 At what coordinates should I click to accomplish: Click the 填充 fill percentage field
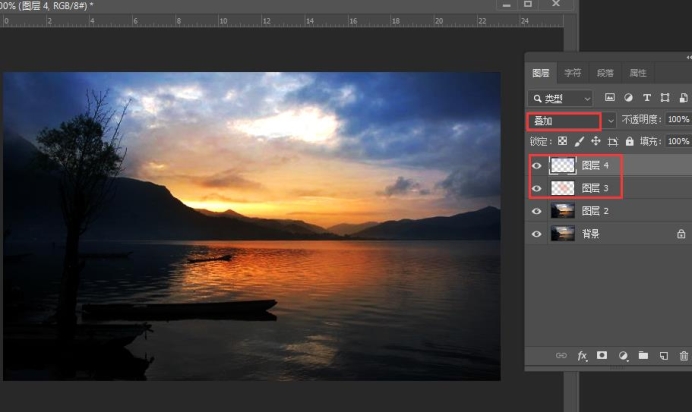[x=678, y=141]
